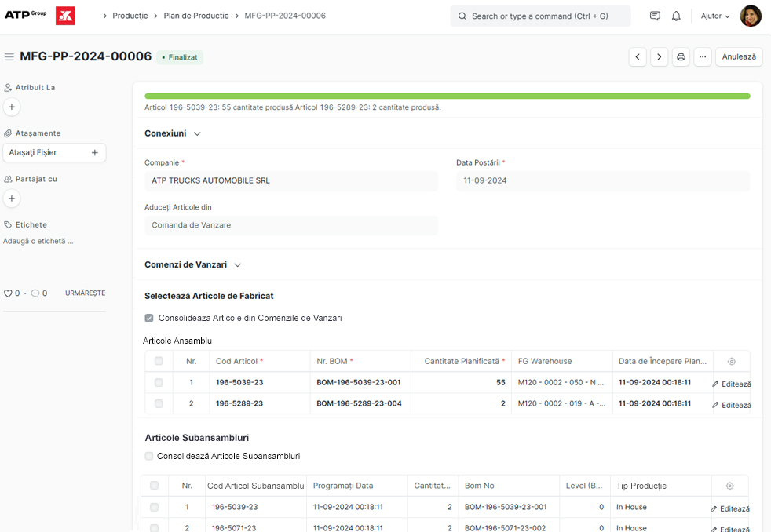Click the sidebar toggle icon beside MFG-PP-2024-00006
The width and height of the screenshot is (771, 532).
pyautogui.click(x=9, y=56)
